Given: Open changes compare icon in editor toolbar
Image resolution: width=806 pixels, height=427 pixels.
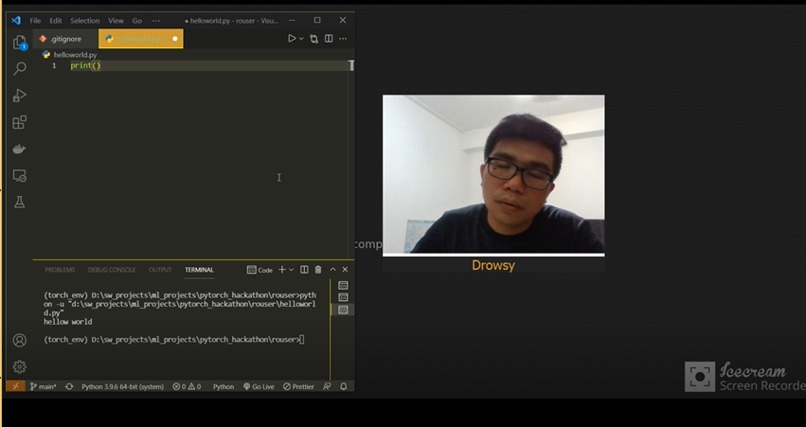Looking at the screenshot, I should [314, 39].
